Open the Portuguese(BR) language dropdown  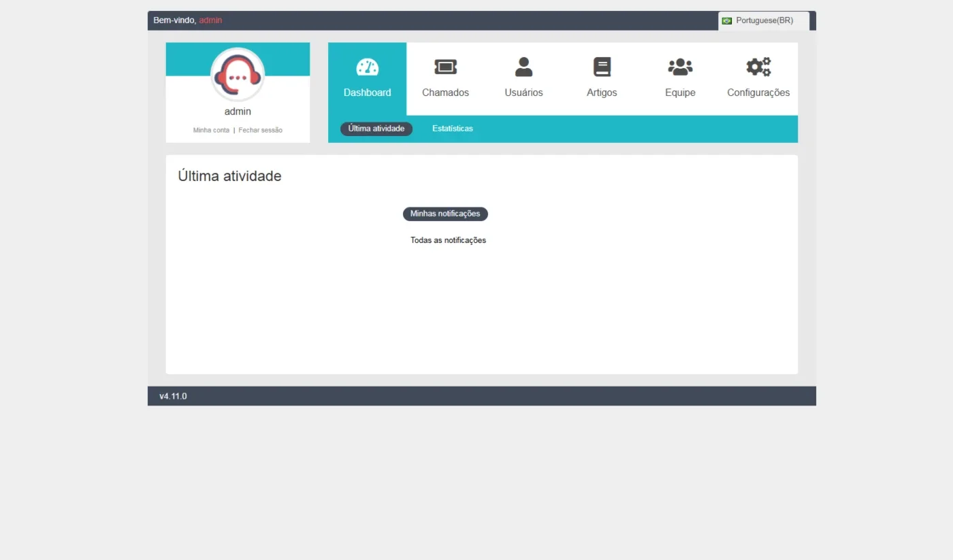pos(764,21)
